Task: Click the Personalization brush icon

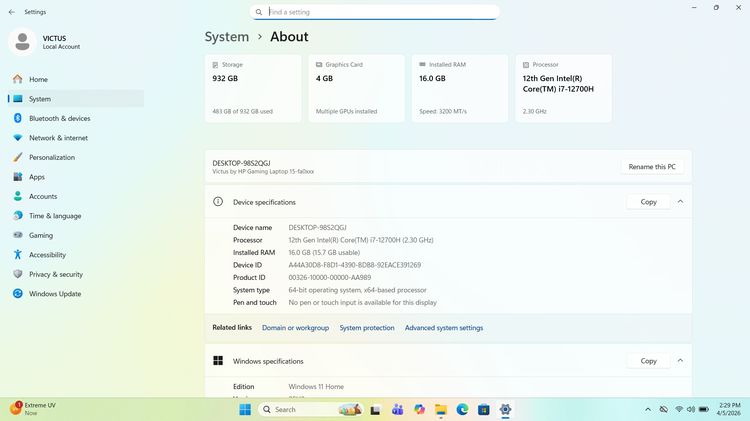Action: pos(18,157)
